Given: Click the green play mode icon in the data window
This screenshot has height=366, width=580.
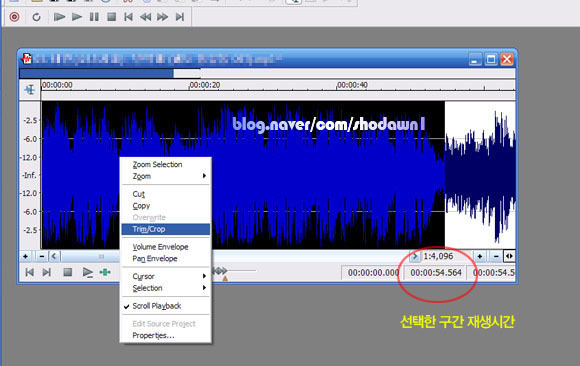Looking at the screenshot, I should click(105, 272).
